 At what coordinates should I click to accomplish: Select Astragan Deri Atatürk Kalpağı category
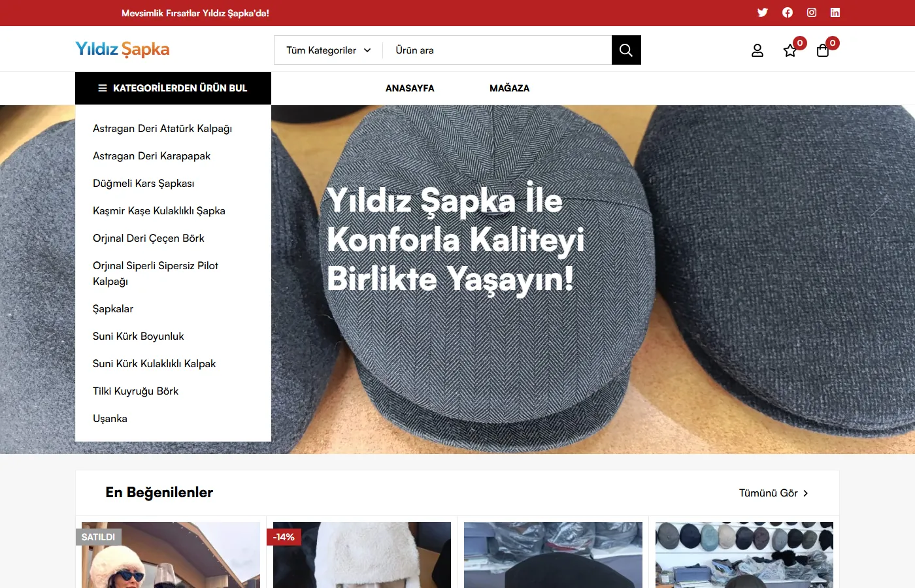[162, 129]
